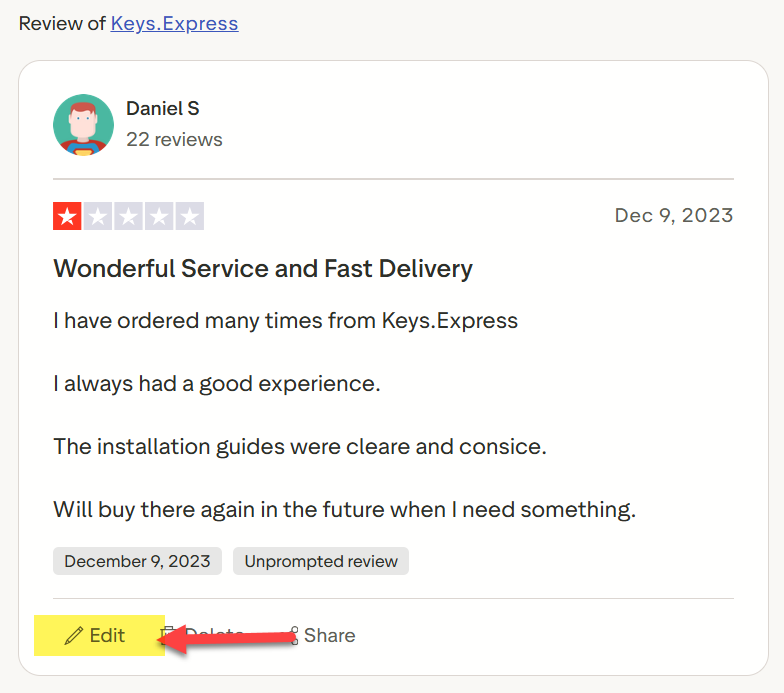
Task: Click the trash icon for Delete
Action: tap(166, 635)
